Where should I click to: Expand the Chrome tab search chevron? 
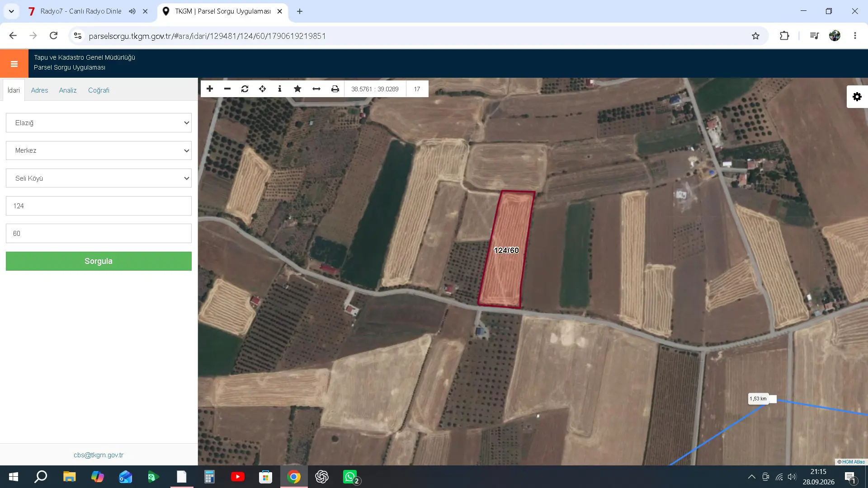coord(11,11)
